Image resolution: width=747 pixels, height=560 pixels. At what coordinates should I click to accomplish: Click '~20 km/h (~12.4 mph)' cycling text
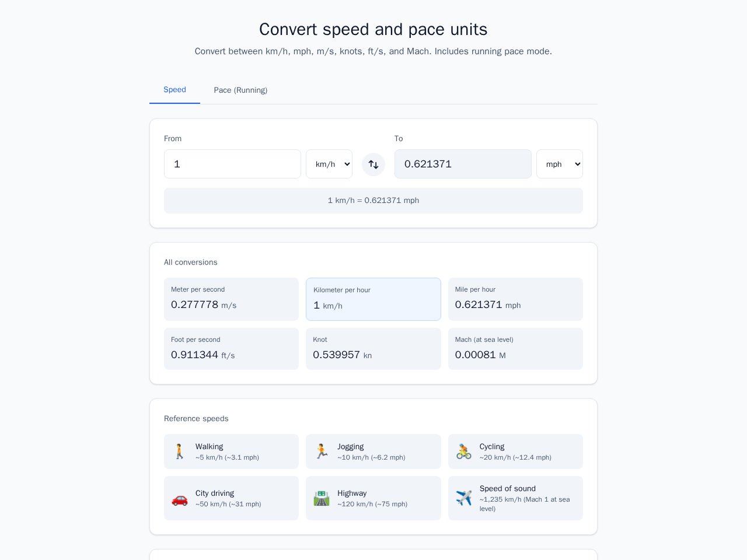tap(515, 457)
